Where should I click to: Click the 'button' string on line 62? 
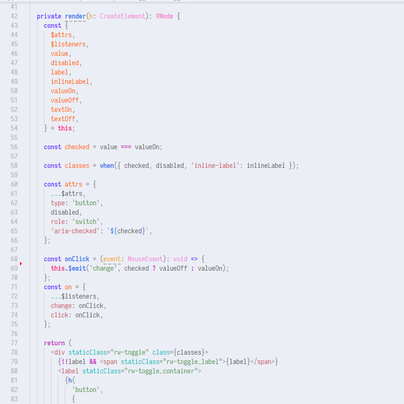pyautogui.click(x=86, y=203)
